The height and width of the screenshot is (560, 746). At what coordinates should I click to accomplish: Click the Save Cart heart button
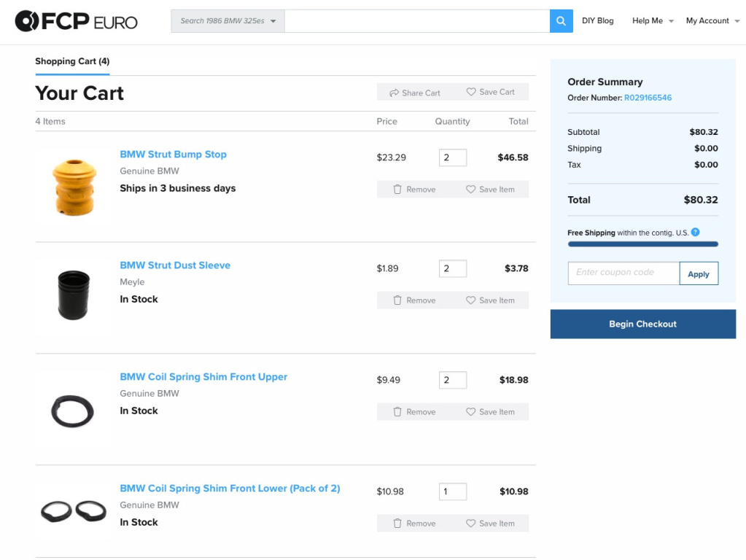click(491, 92)
